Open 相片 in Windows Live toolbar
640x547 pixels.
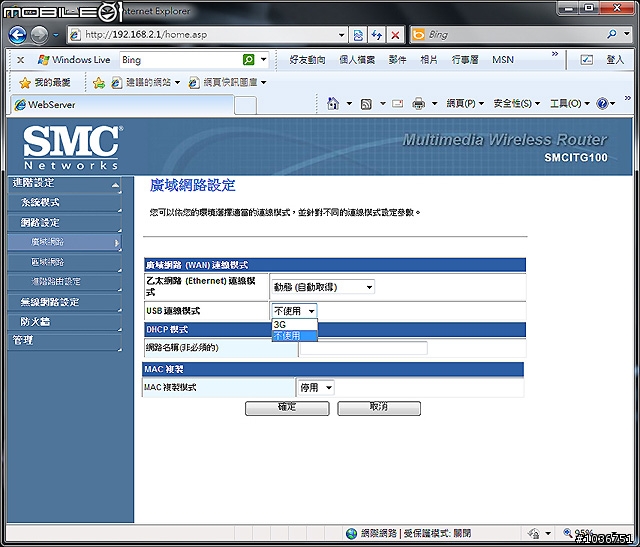click(429, 60)
